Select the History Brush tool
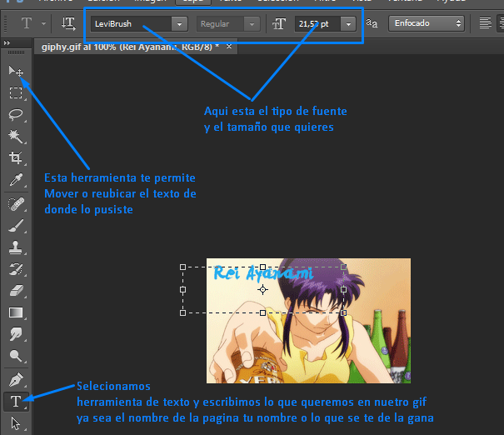 click(16, 269)
